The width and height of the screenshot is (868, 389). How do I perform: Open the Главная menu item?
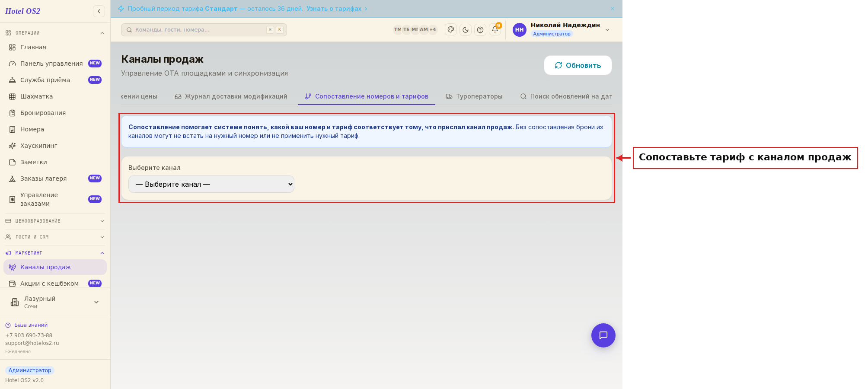tap(55, 47)
